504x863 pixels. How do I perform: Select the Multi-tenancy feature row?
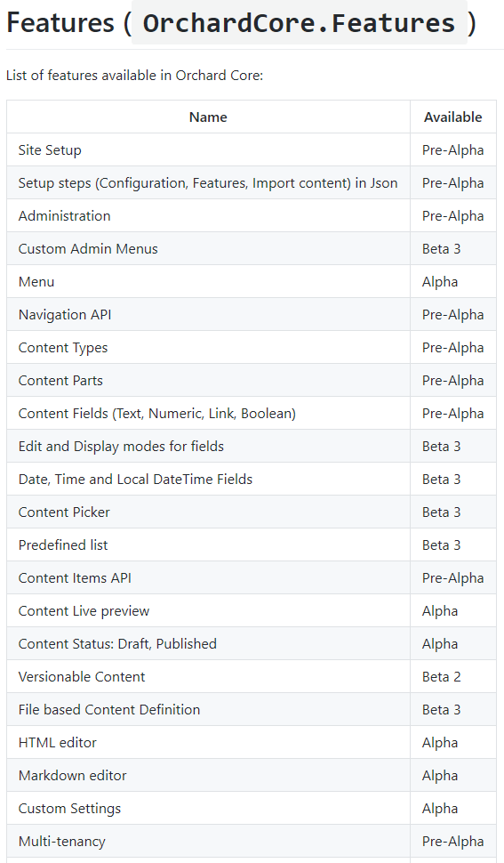(252, 841)
